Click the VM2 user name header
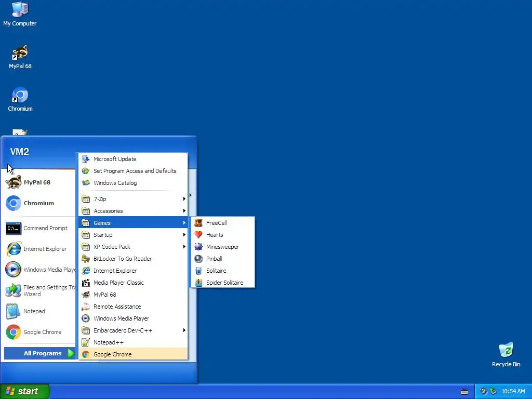 point(20,152)
